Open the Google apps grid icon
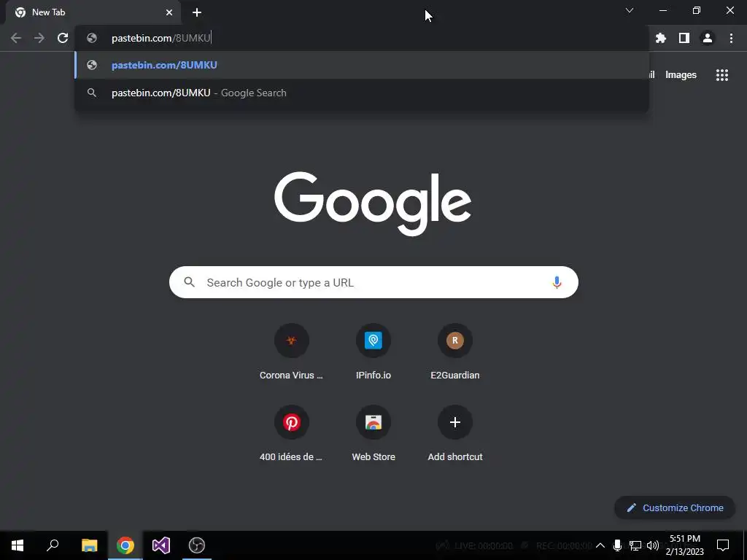 tap(721, 75)
